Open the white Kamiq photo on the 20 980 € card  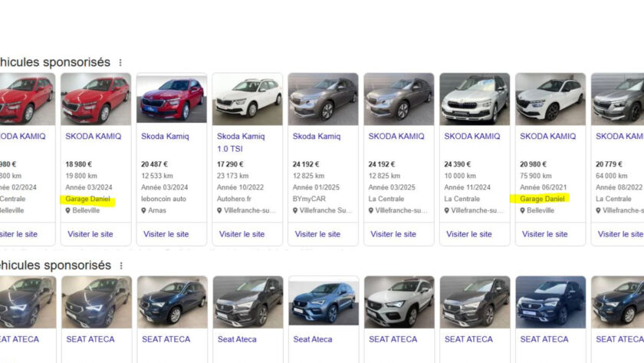pyautogui.click(x=550, y=99)
